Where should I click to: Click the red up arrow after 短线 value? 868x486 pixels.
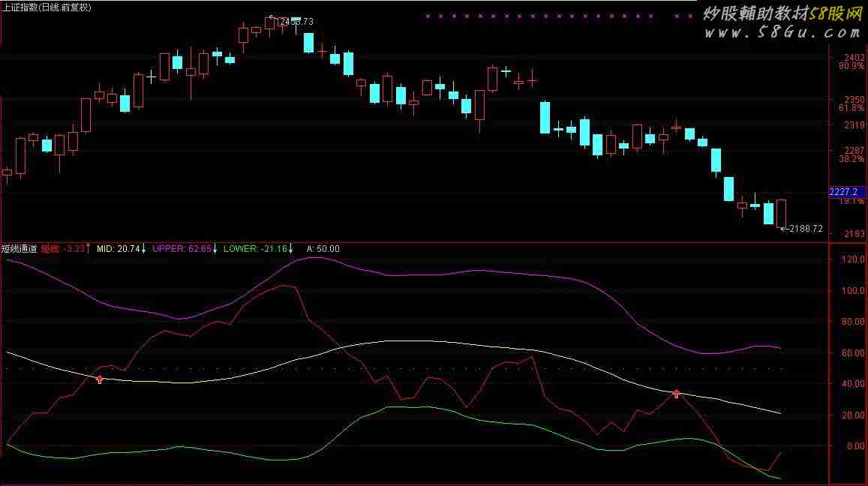(88, 248)
